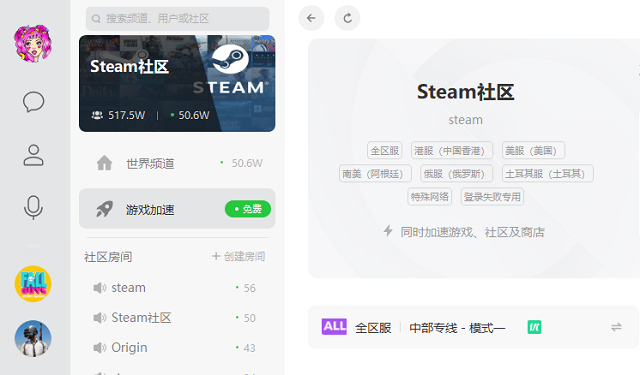Click 创建房间 to create a room
Viewport: 640px width, 375px height.
tap(239, 256)
